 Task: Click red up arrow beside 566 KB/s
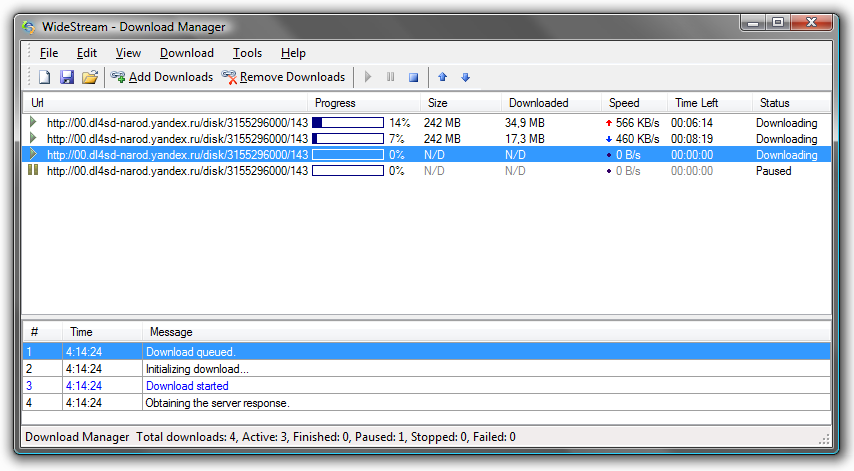coord(609,123)
